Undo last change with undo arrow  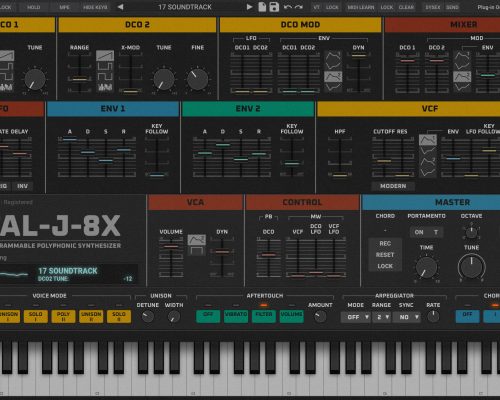coord(288,7)
